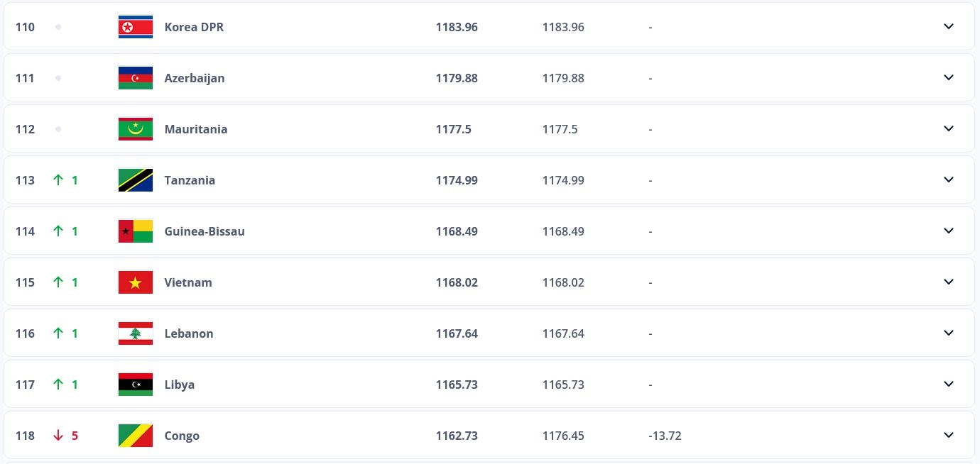
Task: Expand the Vietnam row chevron
Action: 949,282
